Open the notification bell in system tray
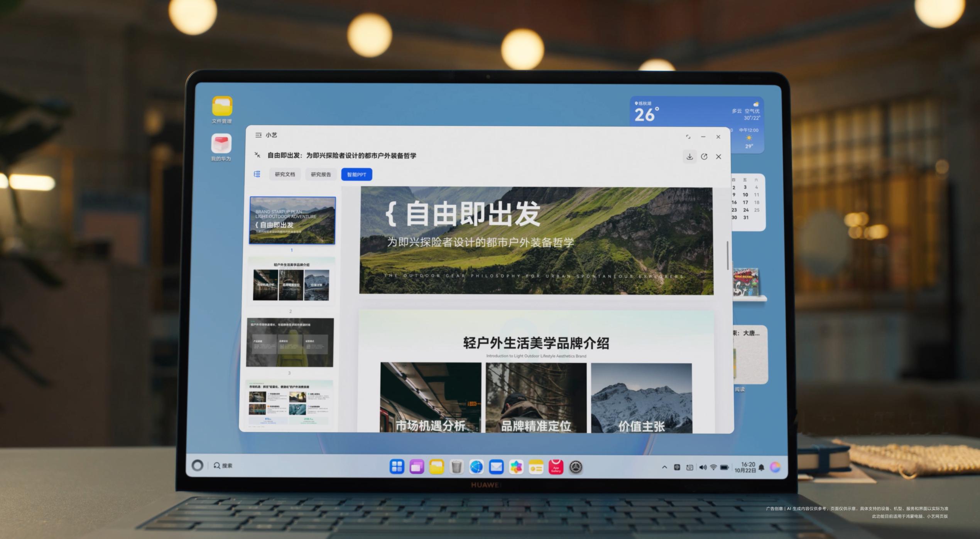Viewport: 980px width, 539px height. [x=761, y=467]
